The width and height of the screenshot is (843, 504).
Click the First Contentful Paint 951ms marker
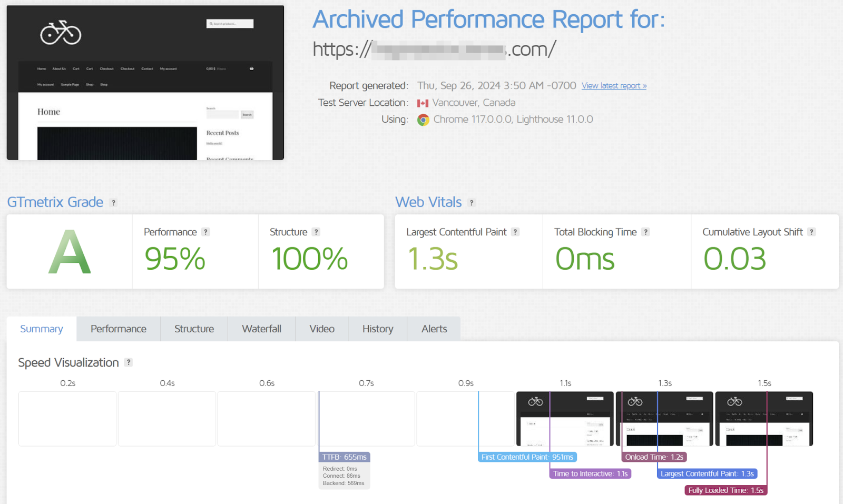pyautogui.click(x=527, y=457)
